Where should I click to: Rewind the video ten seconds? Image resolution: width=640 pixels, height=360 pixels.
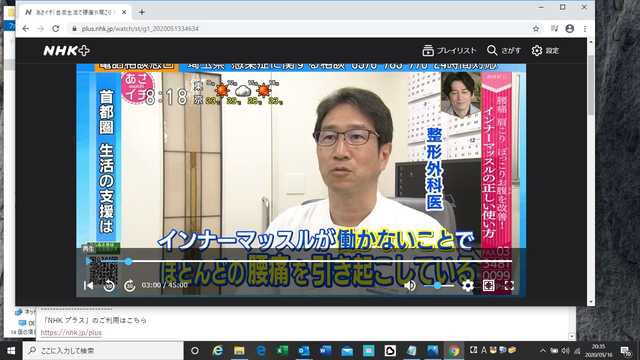pyautogui.click(x=109, y=285)
